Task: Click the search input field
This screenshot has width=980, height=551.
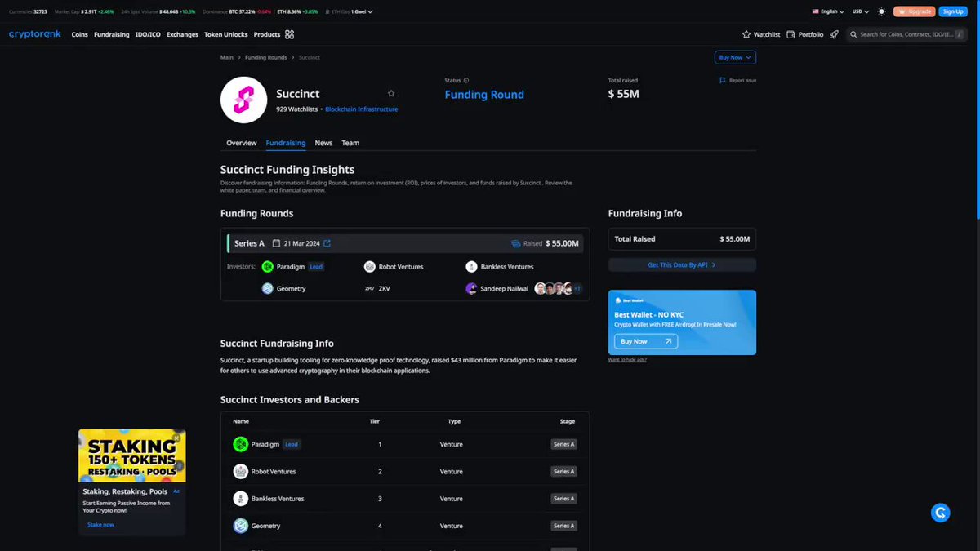Action: point(906,34)
